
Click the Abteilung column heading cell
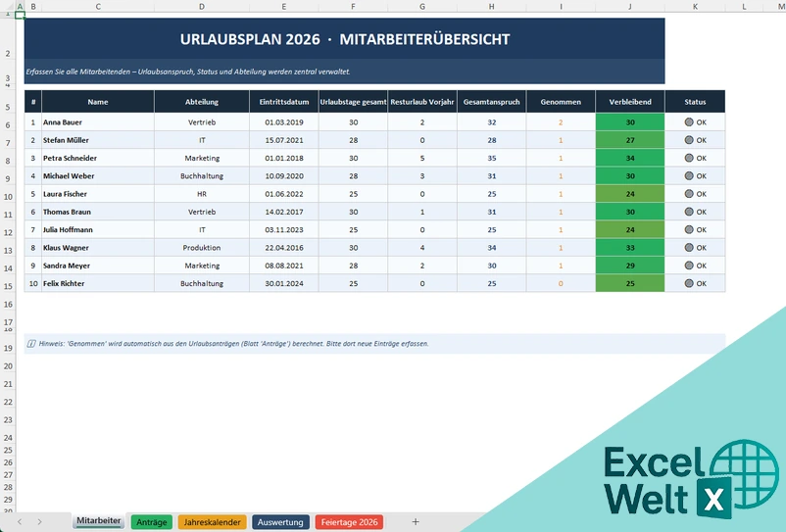pos(202,102)
